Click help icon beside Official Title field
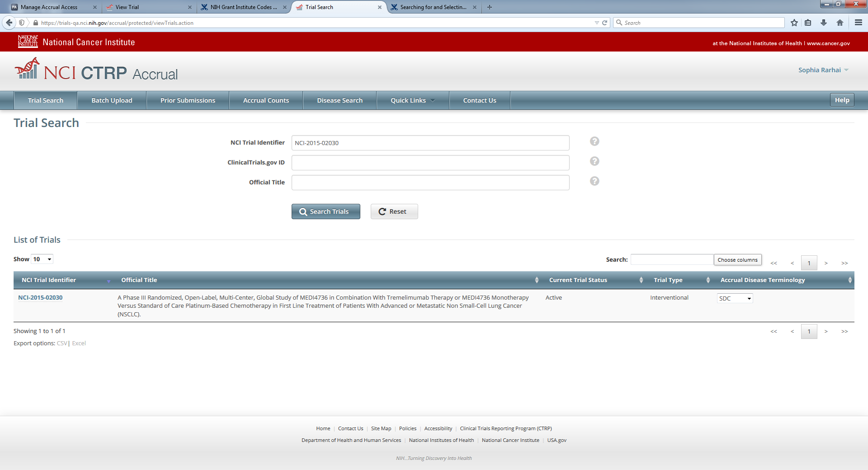The image size is (868, 470). coord(594,181)
